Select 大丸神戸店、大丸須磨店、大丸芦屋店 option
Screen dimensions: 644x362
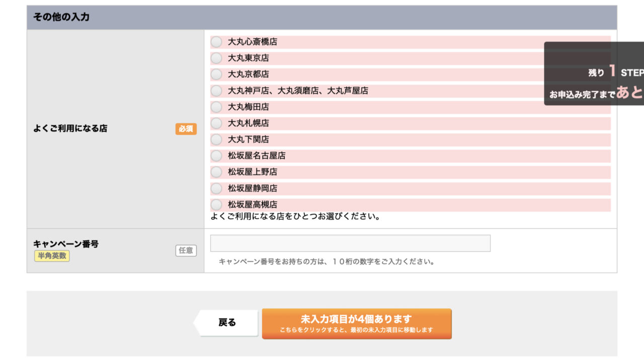216,90
